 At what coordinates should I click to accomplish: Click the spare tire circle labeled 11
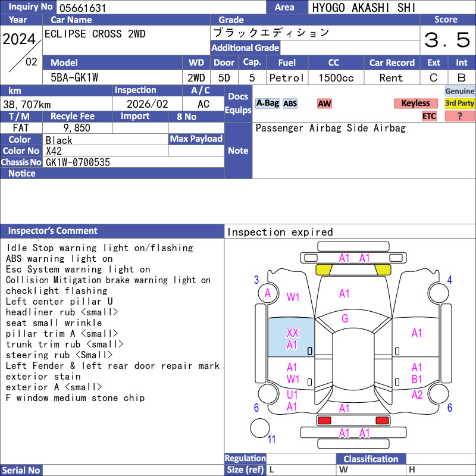pos(260,428)
